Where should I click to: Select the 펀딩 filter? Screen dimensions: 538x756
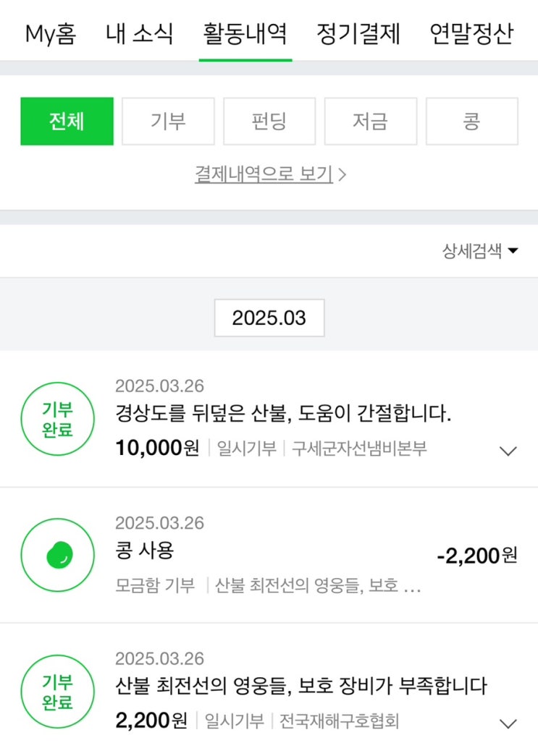269,122
